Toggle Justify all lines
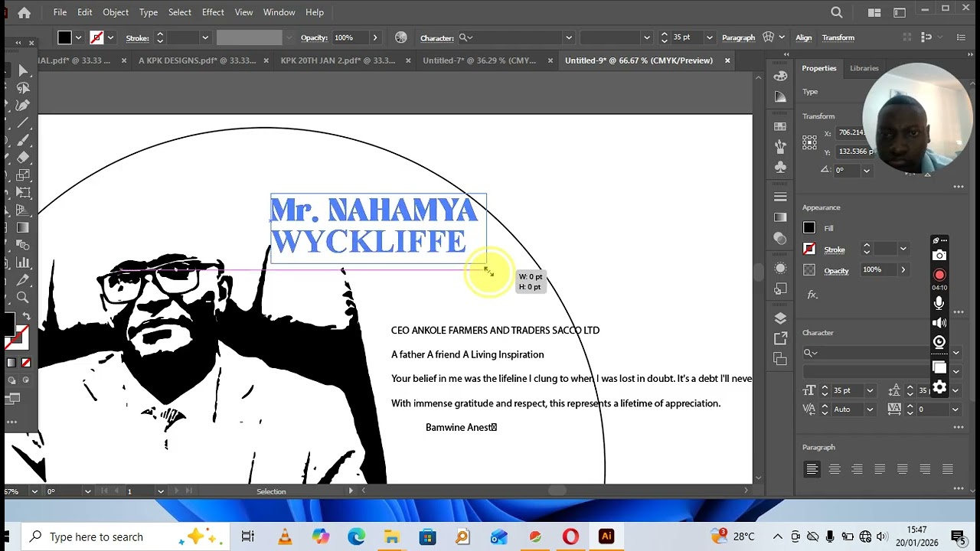 948,469
